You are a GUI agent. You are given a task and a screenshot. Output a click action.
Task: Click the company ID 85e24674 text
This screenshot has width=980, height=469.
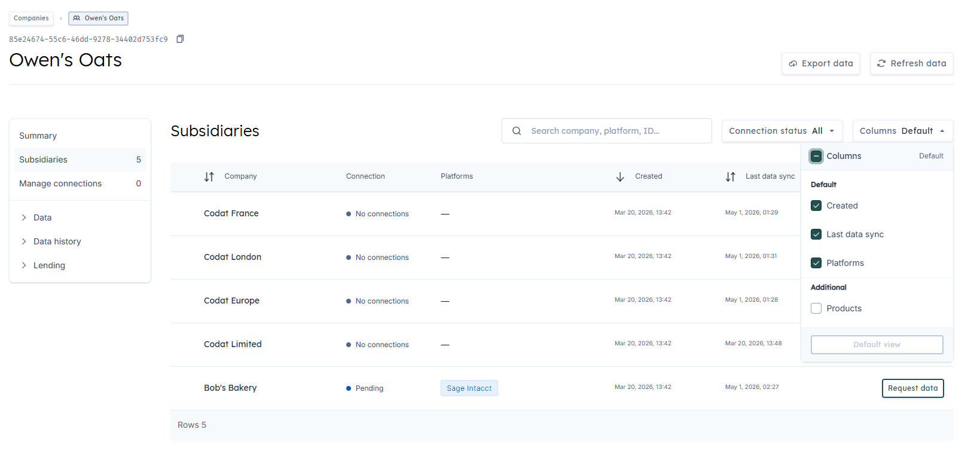tap(88, 39)
